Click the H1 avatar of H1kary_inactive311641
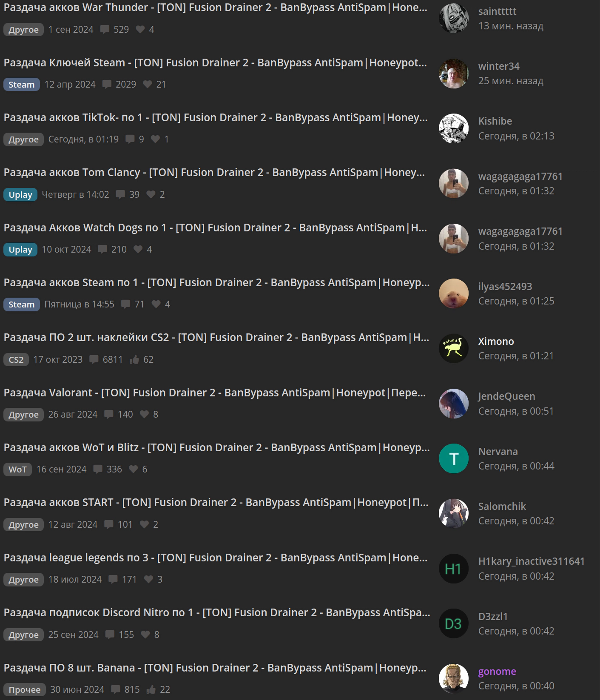 pyautogui.click(x=454, y=569)
